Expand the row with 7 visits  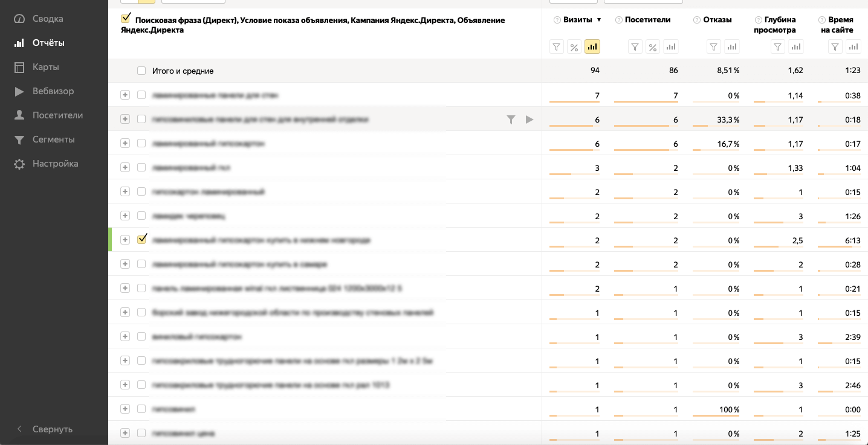click(125, 95)
